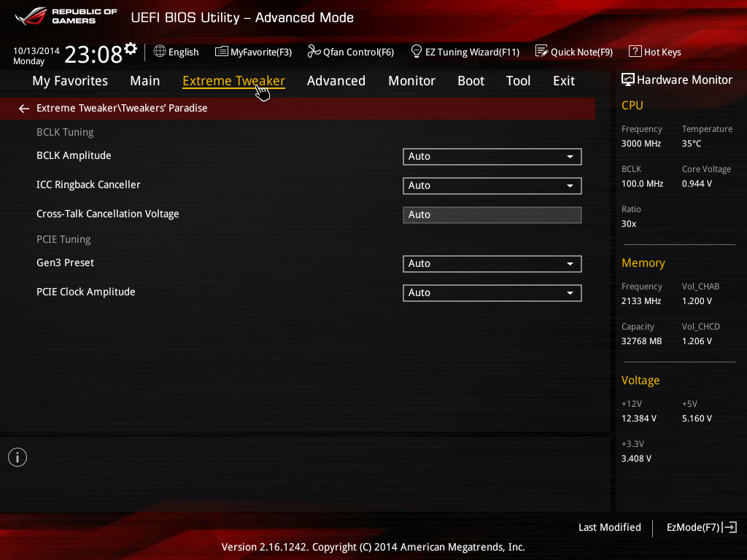Open the Tool tab
The height and width of the screenshot is (560, 747).
519,81
